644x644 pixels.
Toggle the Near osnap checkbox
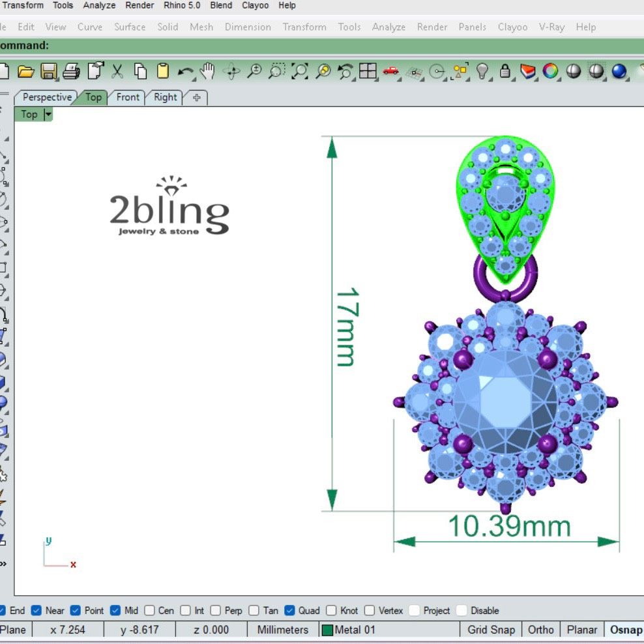[x=37, y=611]
